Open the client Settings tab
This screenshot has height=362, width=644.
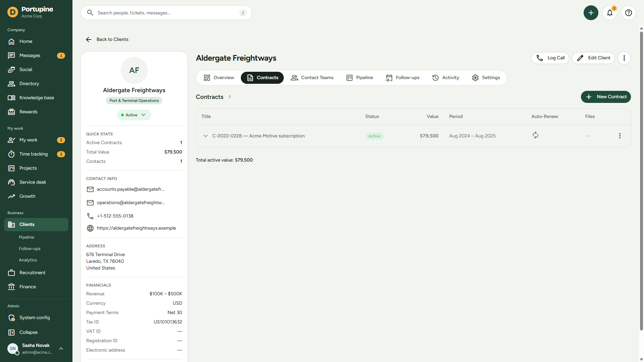tap(486, 78)
